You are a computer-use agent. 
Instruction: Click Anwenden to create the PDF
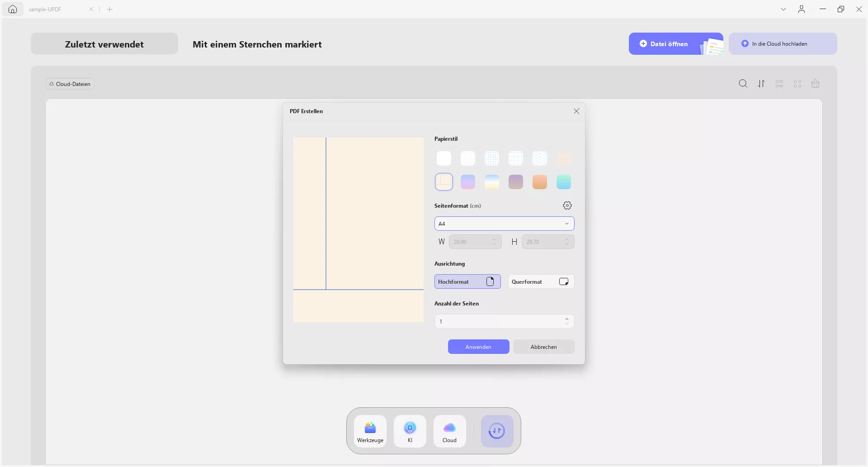tap(479, 347)
